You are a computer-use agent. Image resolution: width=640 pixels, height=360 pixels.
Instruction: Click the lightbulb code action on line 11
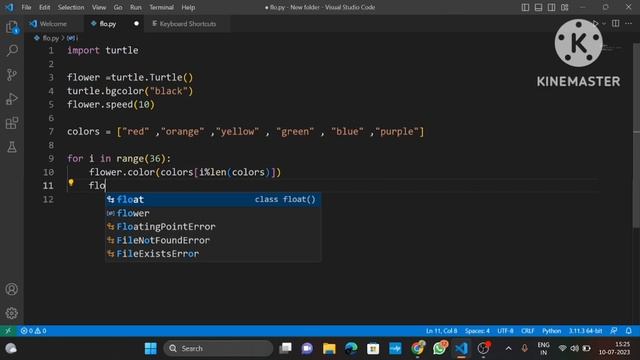click(71, 183)
